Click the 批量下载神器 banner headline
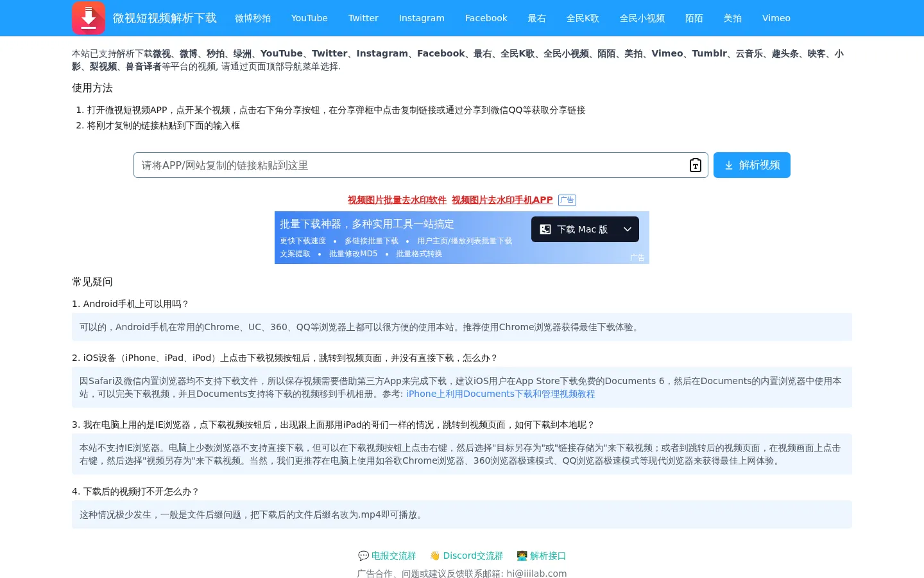 click(x=367, y=224)
